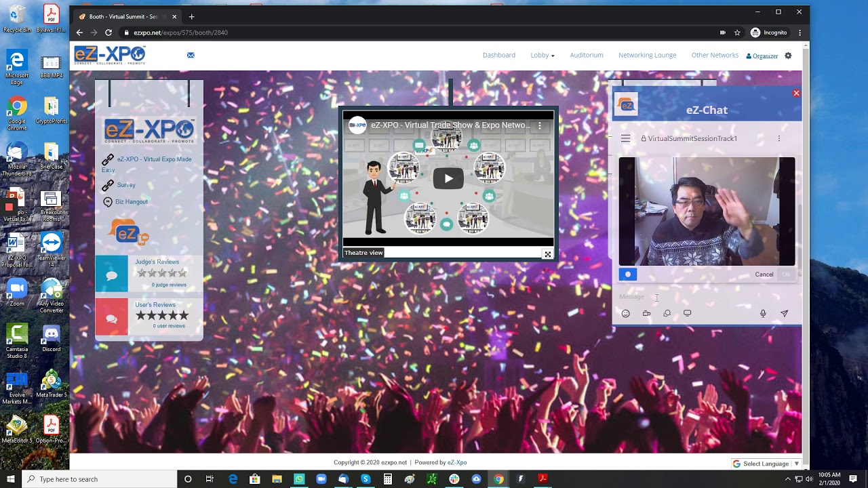The width and height of the screenshot is (868, 488).
Task: Open WhatsApp from the taskbar
Action: point(299,479)
